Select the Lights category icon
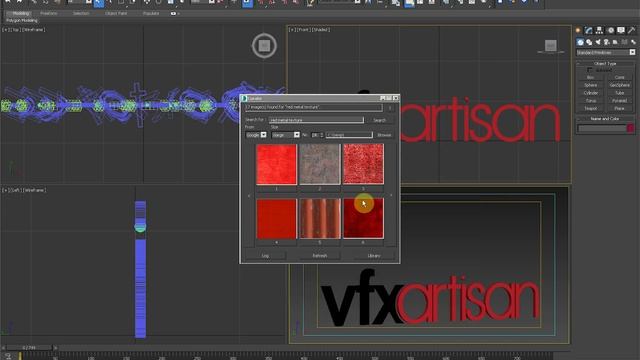640x360 pixels. [598, 42]
